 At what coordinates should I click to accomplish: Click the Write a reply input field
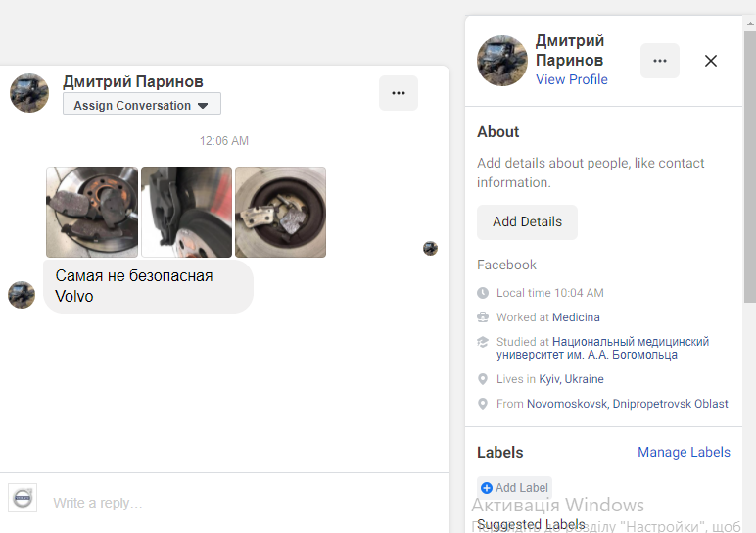[245, 503]
